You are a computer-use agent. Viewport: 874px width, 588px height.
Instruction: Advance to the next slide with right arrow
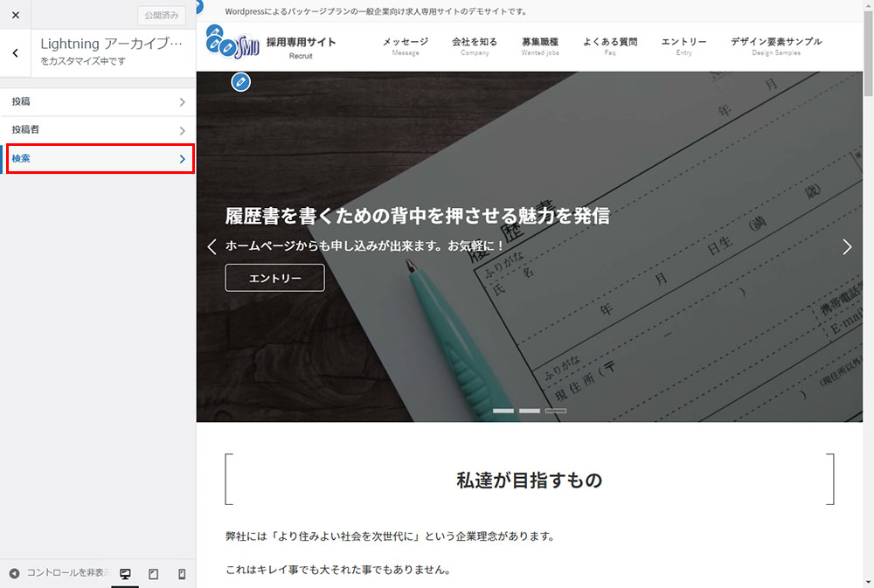(x=846, y=246)
